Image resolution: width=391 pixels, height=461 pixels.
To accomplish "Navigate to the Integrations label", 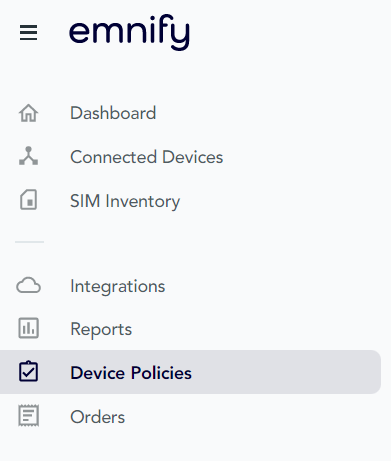I will pos(118,287).
